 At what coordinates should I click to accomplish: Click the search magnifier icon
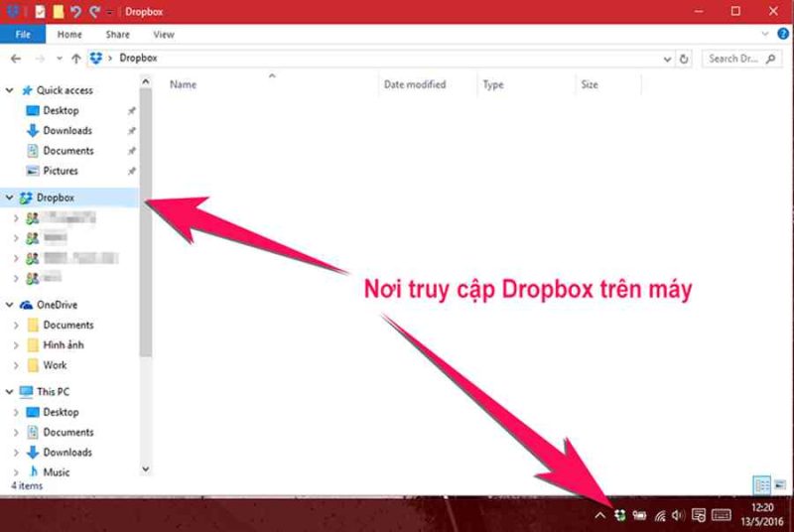coord(771,59)
